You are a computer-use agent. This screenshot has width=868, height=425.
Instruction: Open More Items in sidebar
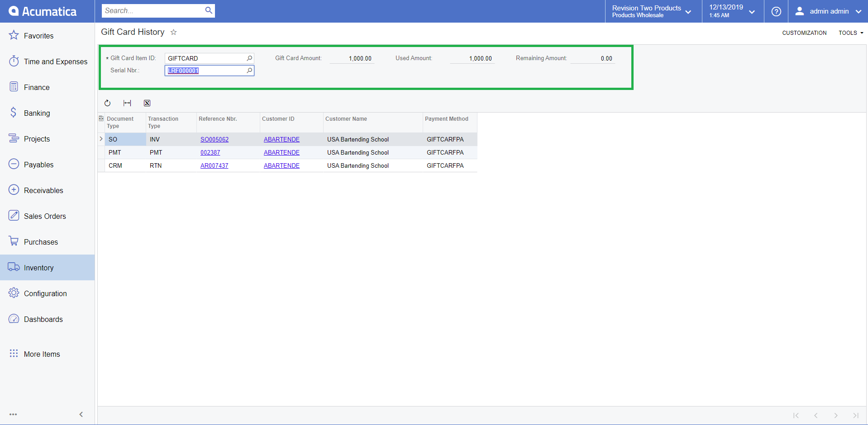pos(47,354)
